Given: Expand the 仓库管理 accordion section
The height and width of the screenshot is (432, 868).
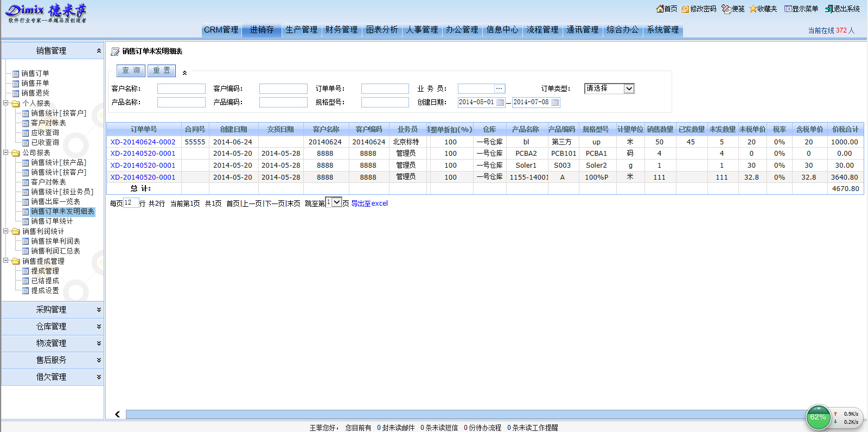Looking at the screenshot, I should [52, 327].
